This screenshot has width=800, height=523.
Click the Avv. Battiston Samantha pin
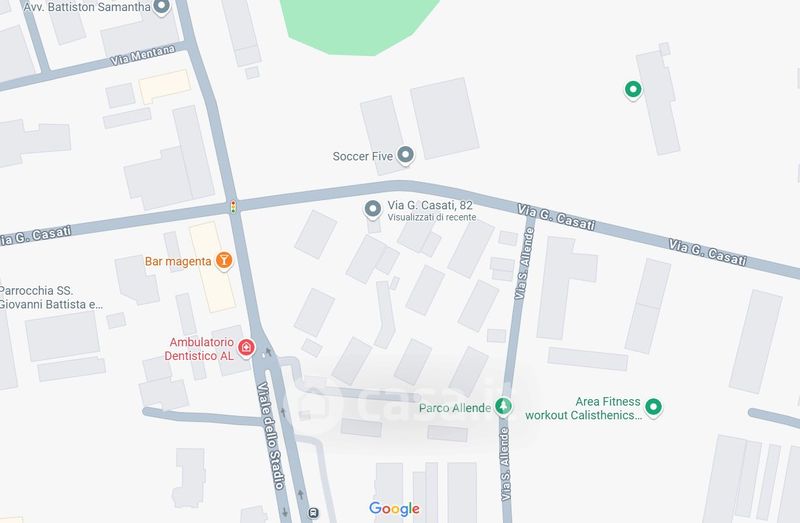162,7
